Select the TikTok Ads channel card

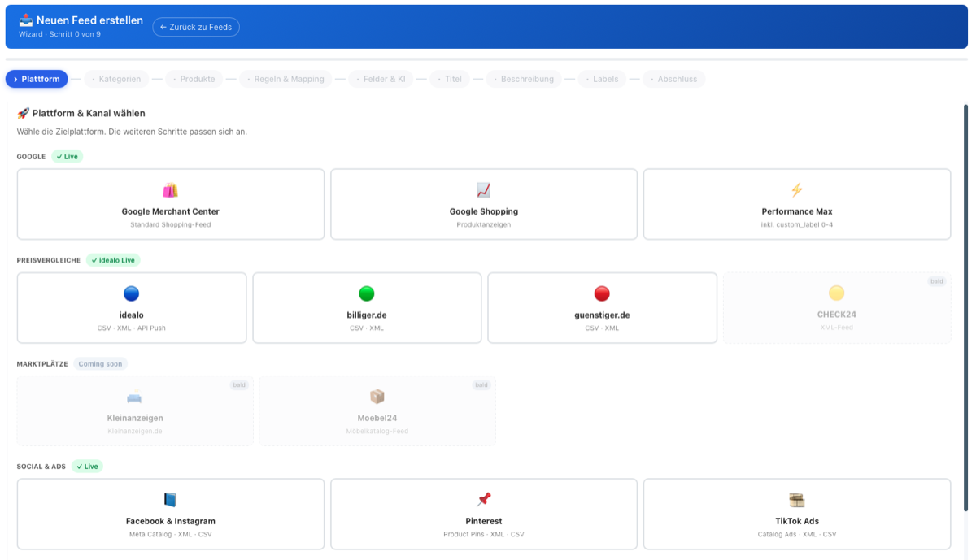click(797, 514)
